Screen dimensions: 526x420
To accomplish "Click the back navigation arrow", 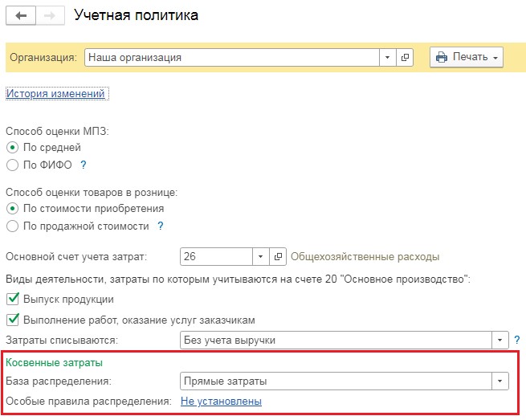I will tap(21, 15).
